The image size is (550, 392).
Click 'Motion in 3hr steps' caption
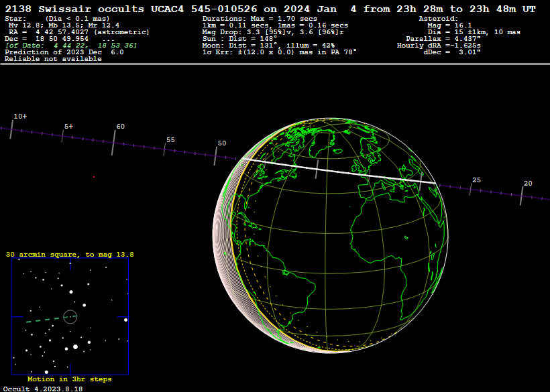click(70, 379)
